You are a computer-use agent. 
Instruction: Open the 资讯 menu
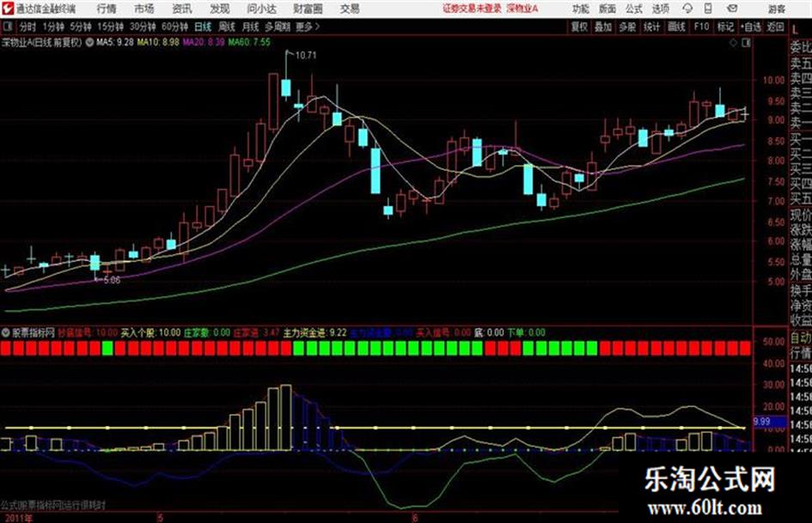[x=182, y=9]
